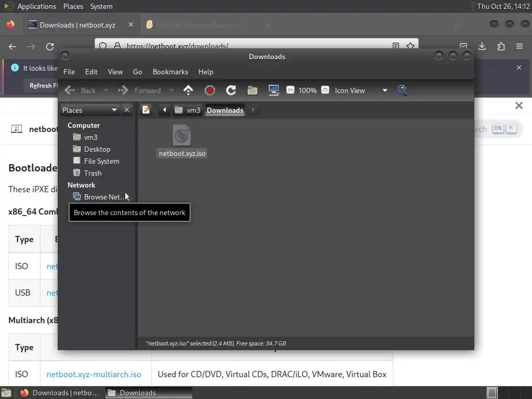Toggle text-based location bar pencil icon

(x=146, y=110)
